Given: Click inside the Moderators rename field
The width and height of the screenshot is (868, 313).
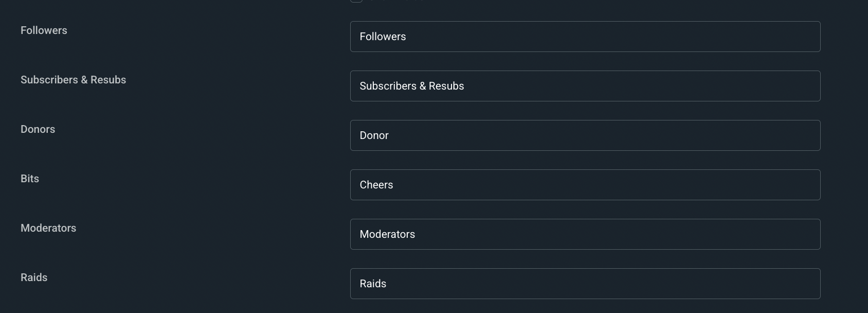Looking at the screenshot, I should click(x=585, y=234).
